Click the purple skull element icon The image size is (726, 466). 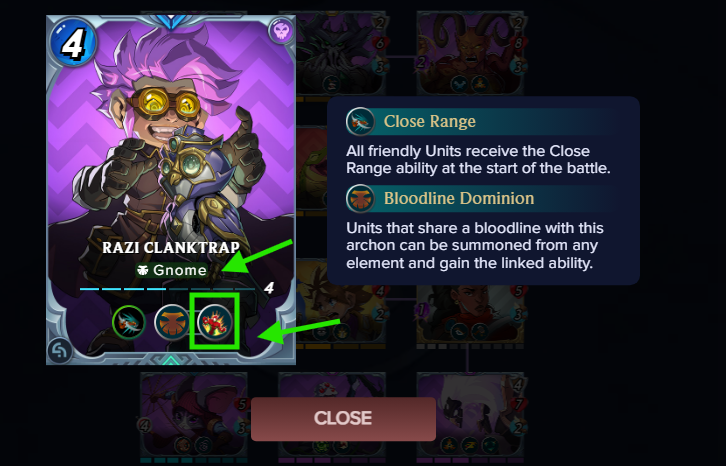[281, 31]
